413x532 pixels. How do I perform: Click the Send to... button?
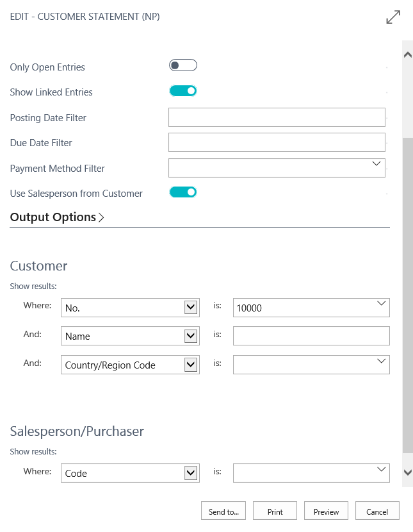[x=223, y=511]
